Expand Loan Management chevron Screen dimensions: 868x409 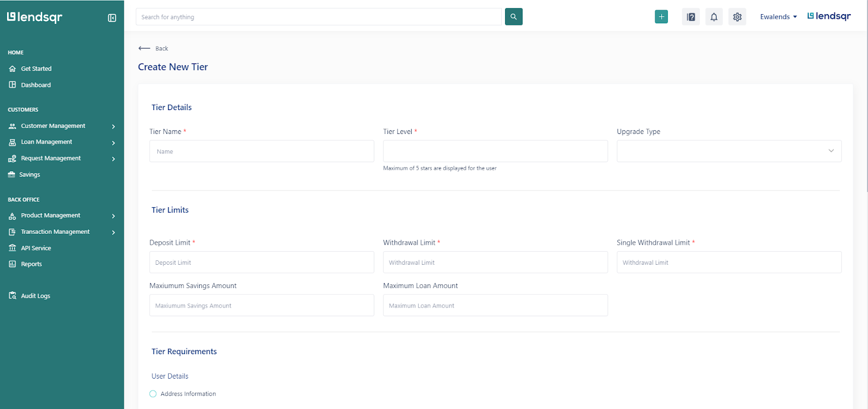pos(113,143)
